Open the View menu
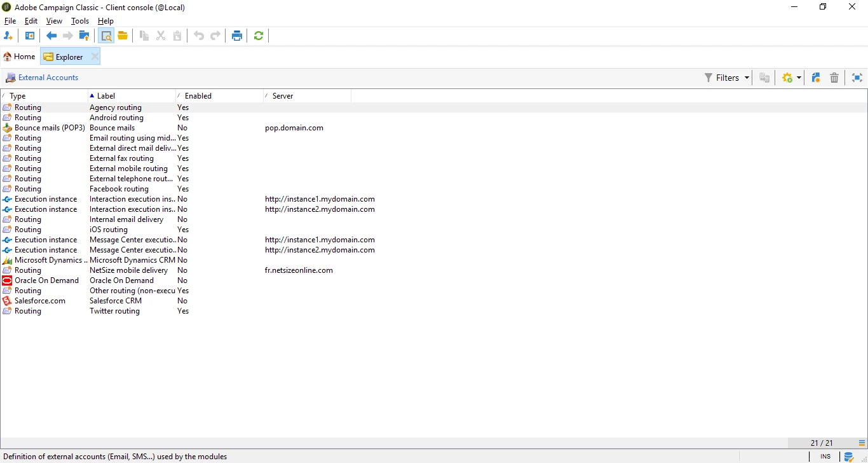Image resolution: width=868 pixels, height=463 pixels. [54, 21]
